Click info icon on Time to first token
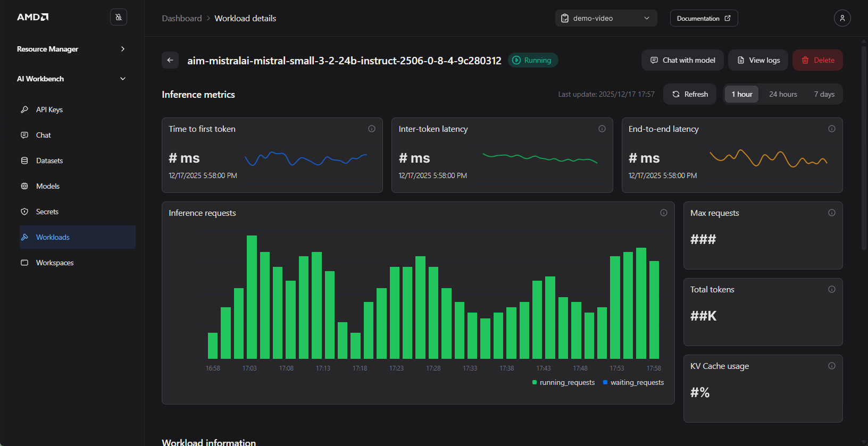The height and width of the screenshot is (446, 868). click(372, 129)
